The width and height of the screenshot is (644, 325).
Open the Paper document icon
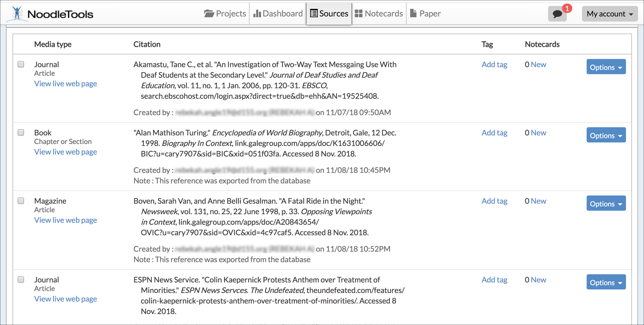[x=413, y=14]
